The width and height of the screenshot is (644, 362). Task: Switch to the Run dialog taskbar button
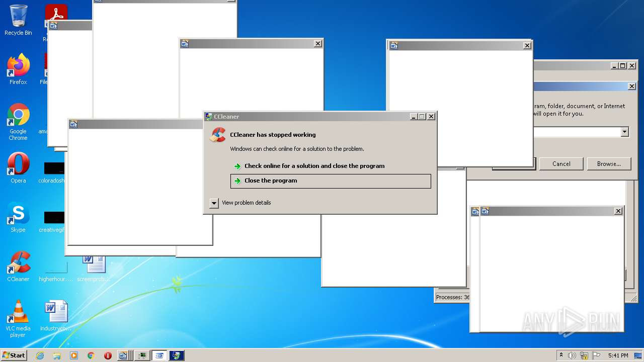point(159,355)
